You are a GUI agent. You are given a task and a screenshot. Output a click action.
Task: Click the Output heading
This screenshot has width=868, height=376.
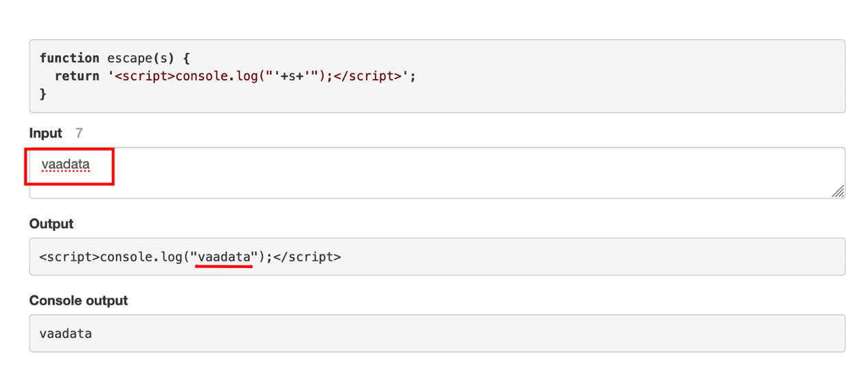click(x=52, y=224)
